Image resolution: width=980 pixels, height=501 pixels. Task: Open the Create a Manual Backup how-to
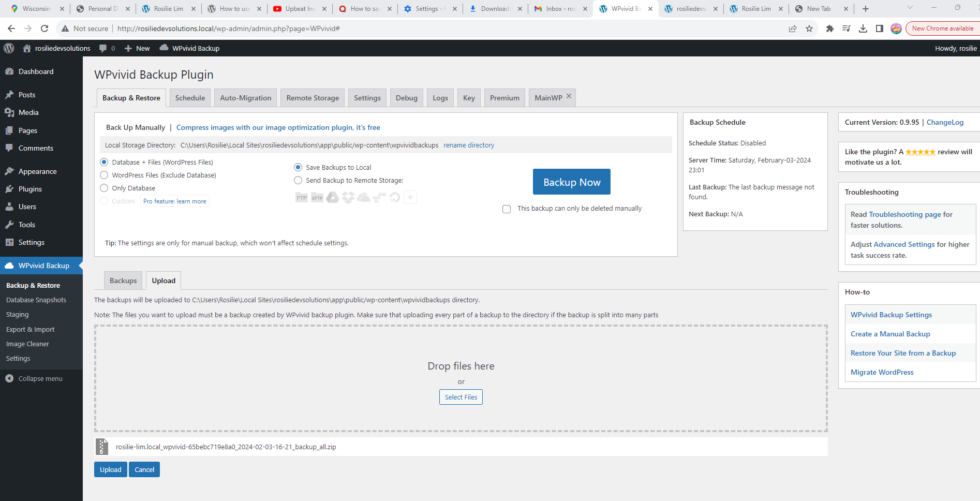click(x=890, y=334)
